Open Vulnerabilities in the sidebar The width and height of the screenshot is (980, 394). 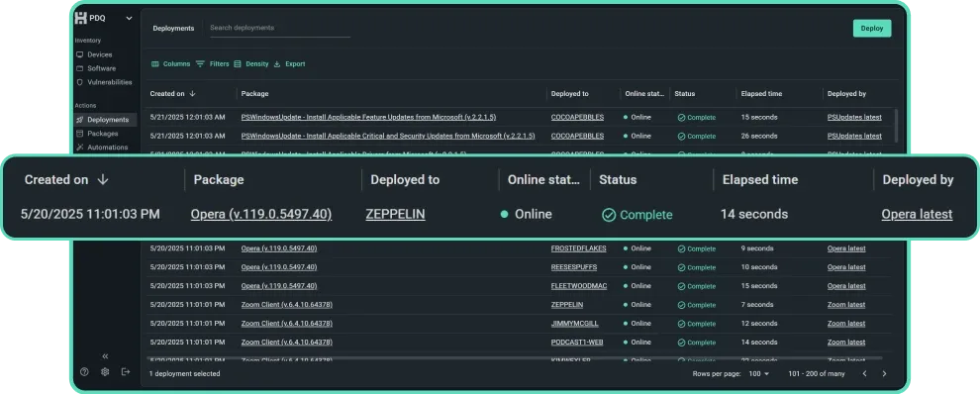pyautogui.click(x=109, y=82)
